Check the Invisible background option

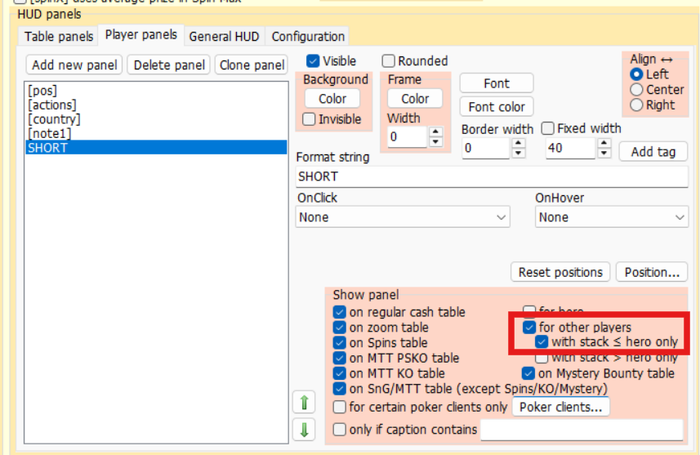[310, 119]
